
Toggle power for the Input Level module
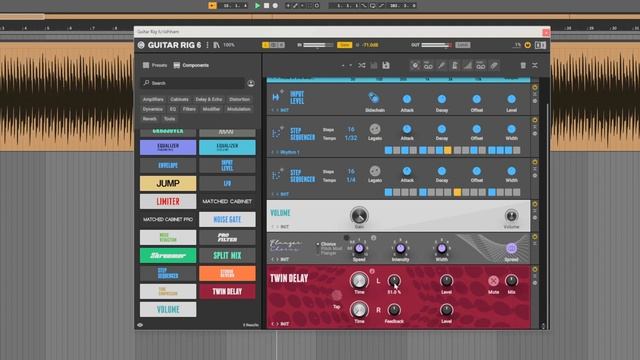click(x=535, y=87)
